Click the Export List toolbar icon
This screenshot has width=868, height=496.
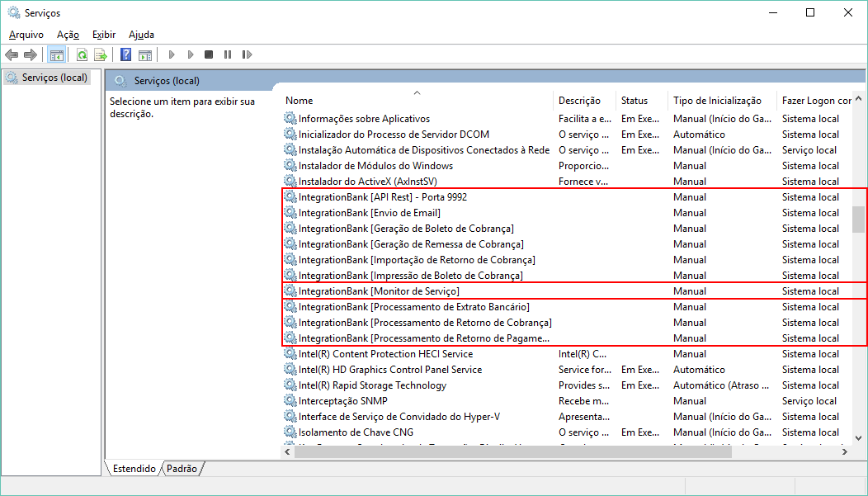pyautogui.click(x=100, y=54)
